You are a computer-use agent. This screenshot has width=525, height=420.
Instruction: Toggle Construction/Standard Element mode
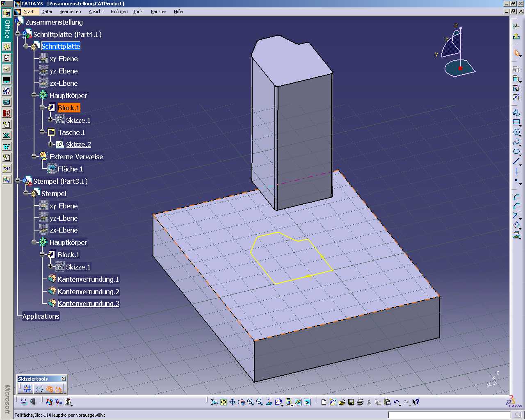click(39, 388)
